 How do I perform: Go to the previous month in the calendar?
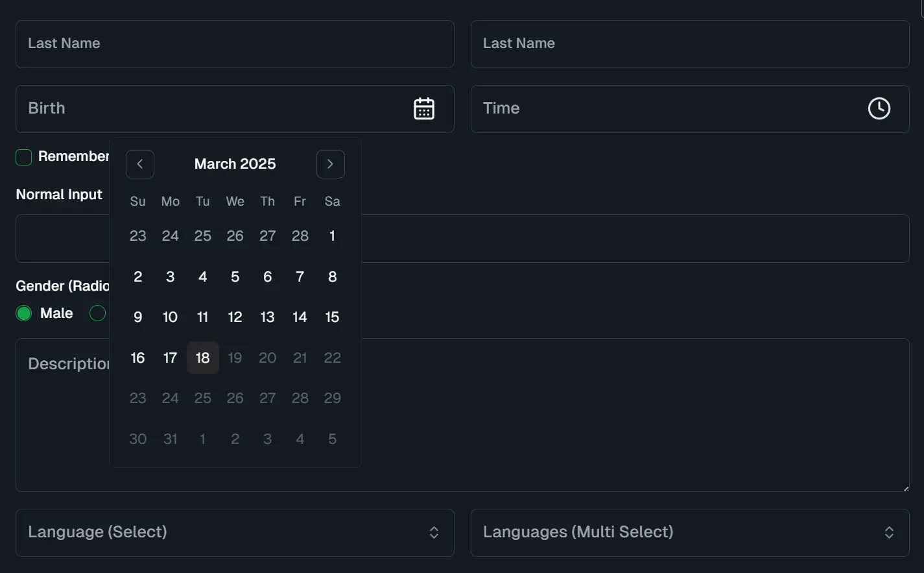click(140, 164)
